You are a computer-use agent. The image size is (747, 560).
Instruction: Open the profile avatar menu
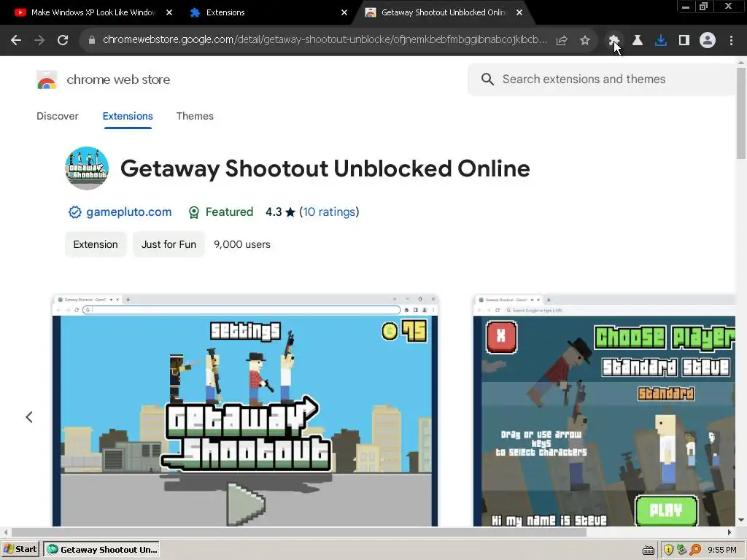[x=708, y=40]
